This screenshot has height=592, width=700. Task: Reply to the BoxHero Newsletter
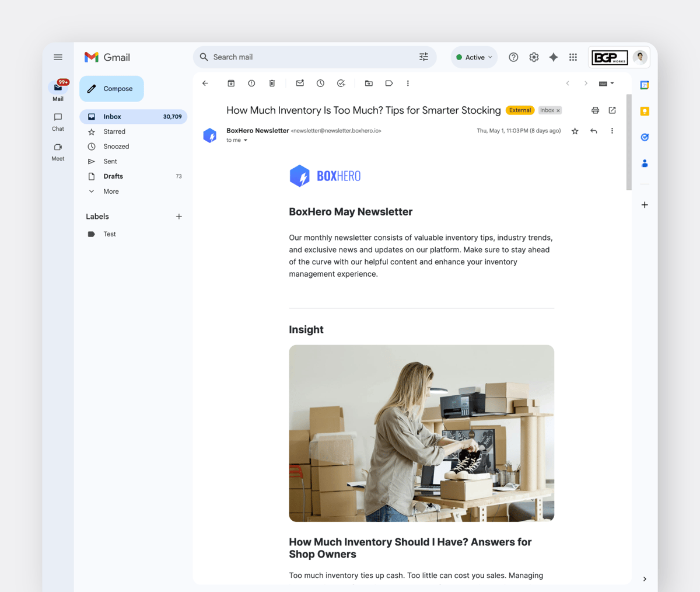[594, 131]
